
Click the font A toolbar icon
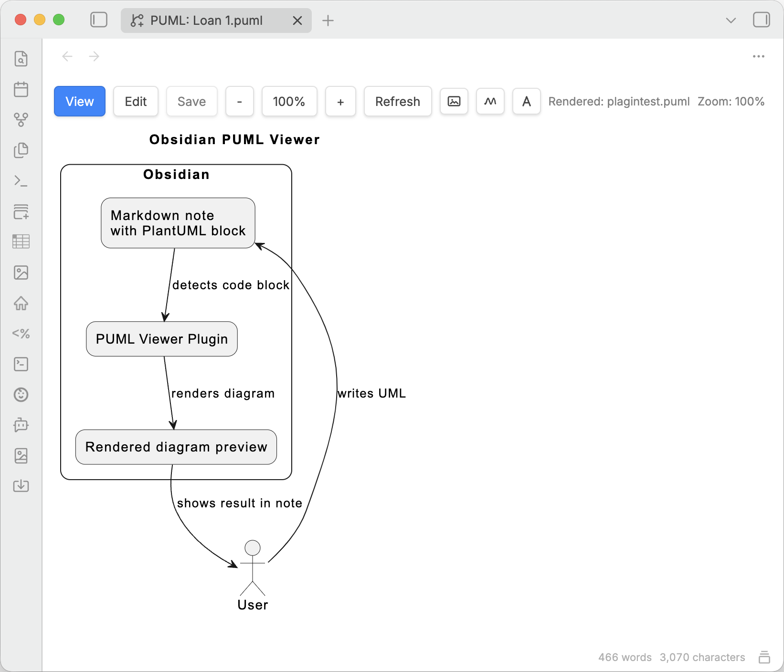(527, 101)
